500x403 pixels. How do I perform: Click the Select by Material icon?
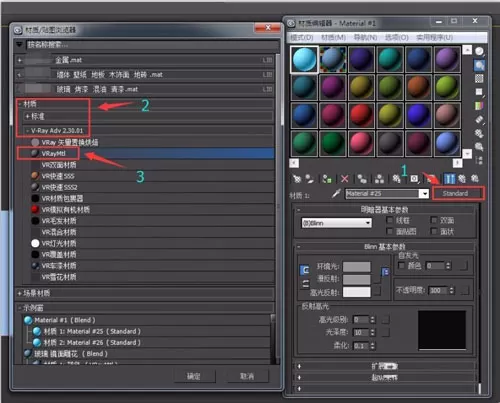(479, 146)
